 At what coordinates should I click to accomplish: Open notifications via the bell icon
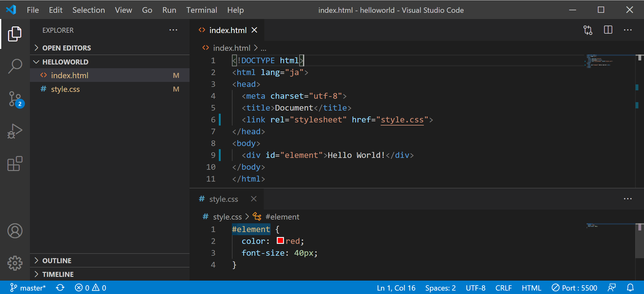click(630, 287)
